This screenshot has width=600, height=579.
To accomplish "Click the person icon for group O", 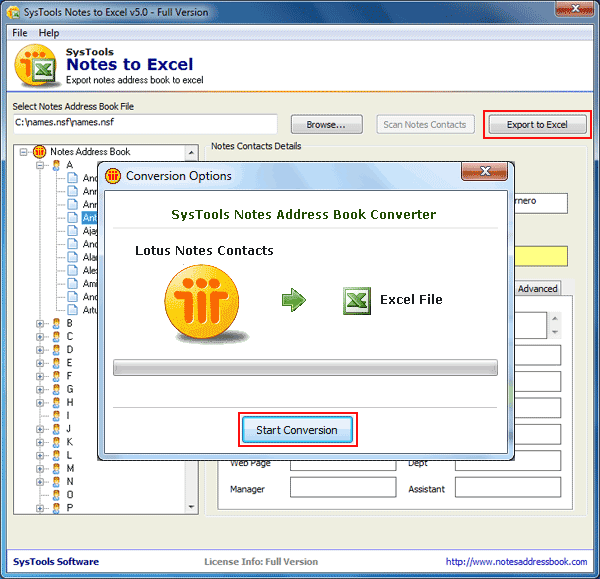I will (56, 495).
